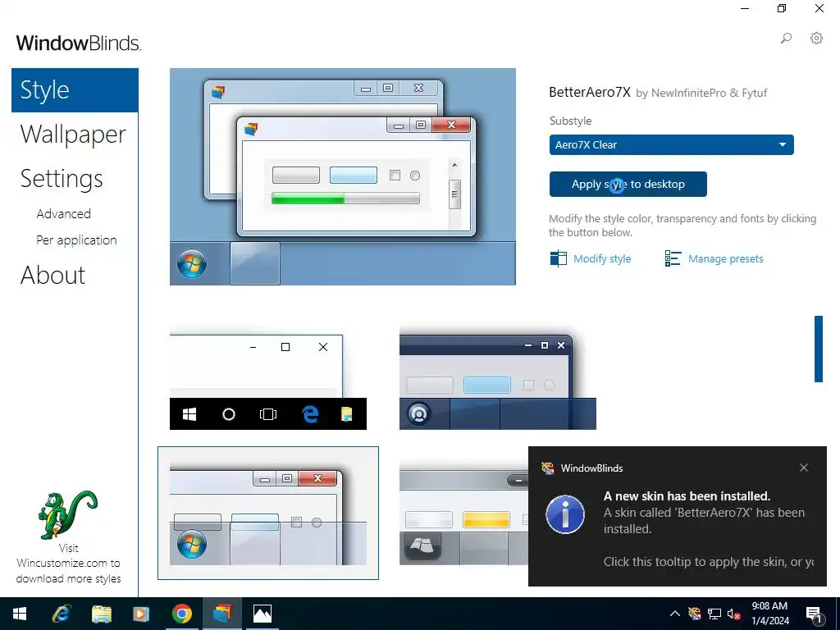
Task: Click the BetterAero7X style title
Action: pyautogui.click(x=590, y=92)
